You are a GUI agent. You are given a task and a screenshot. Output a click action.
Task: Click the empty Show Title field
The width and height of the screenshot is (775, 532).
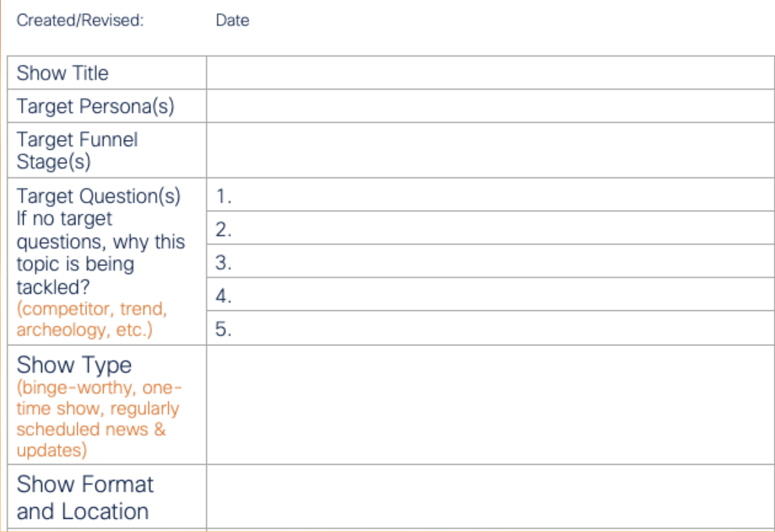pos(489,73)
